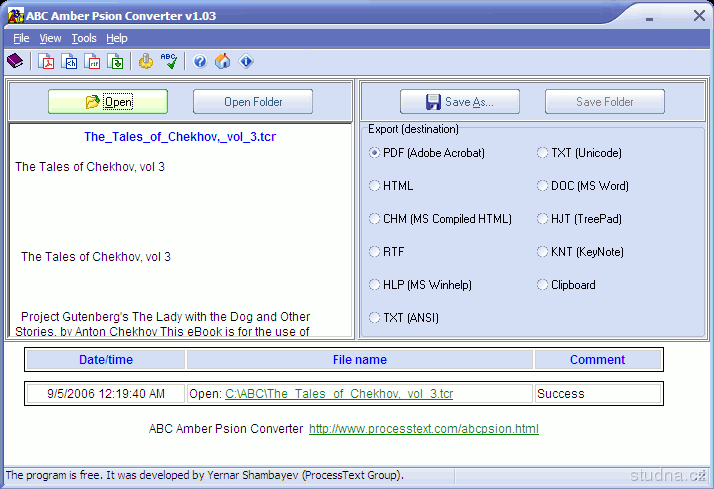Open the File menu

(21, 38)
